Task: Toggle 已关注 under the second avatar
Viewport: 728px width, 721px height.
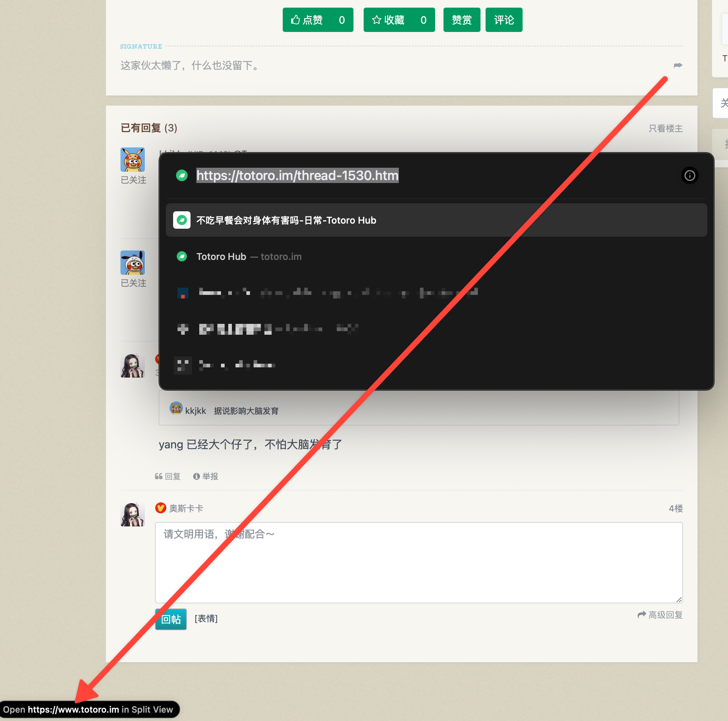Action: click(133, 283)
